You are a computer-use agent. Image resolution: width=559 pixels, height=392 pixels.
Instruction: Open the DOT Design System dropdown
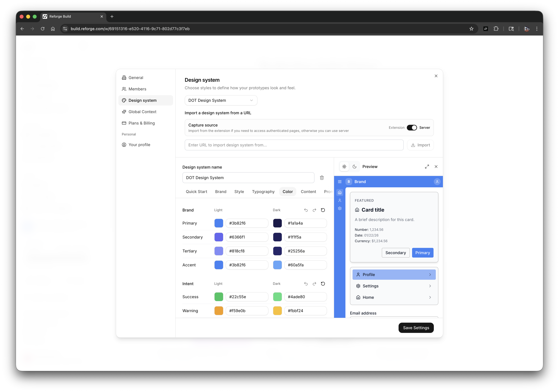[221, 100]
